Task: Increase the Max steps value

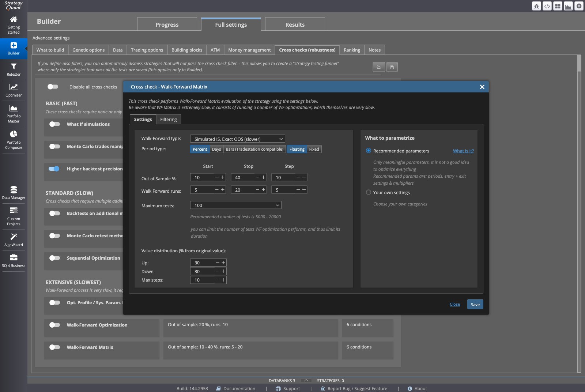Action: [223, 280]
